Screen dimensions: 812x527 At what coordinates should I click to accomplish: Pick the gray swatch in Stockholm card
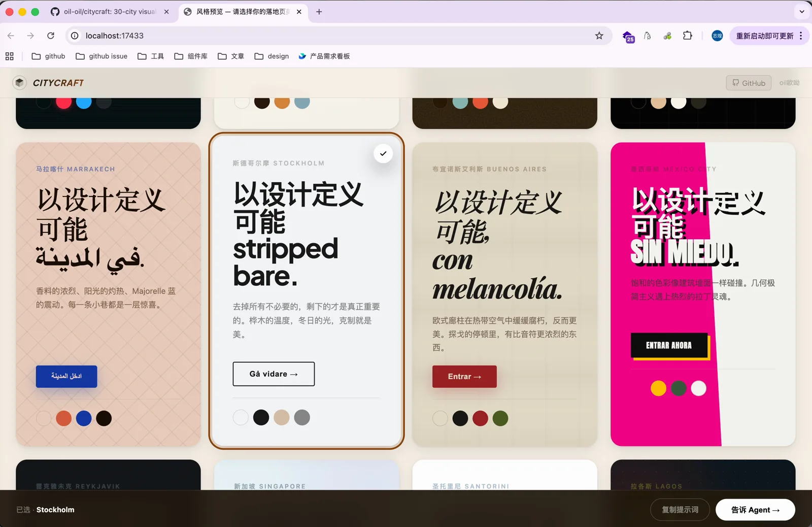click(x=302, y=417)
